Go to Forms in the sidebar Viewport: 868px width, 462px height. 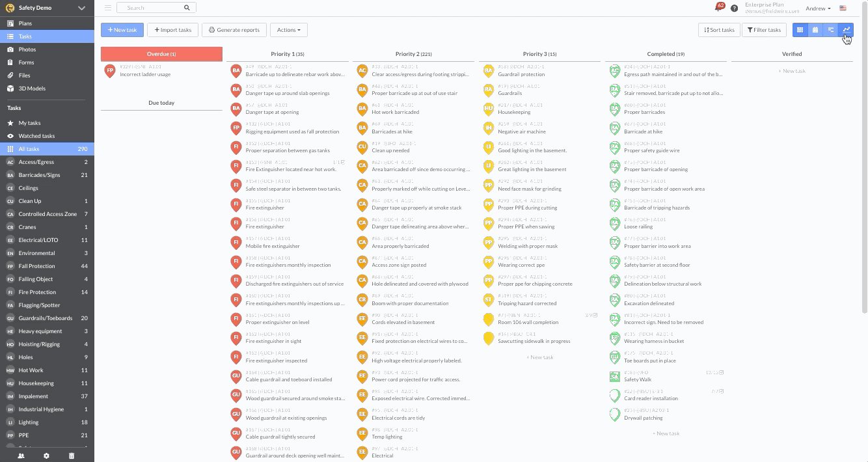47,62
